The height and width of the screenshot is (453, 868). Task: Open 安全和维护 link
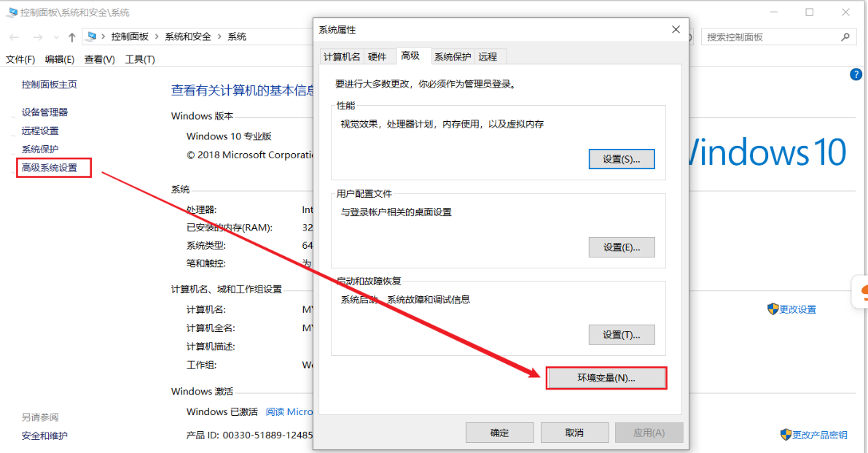tap(45, 435)
